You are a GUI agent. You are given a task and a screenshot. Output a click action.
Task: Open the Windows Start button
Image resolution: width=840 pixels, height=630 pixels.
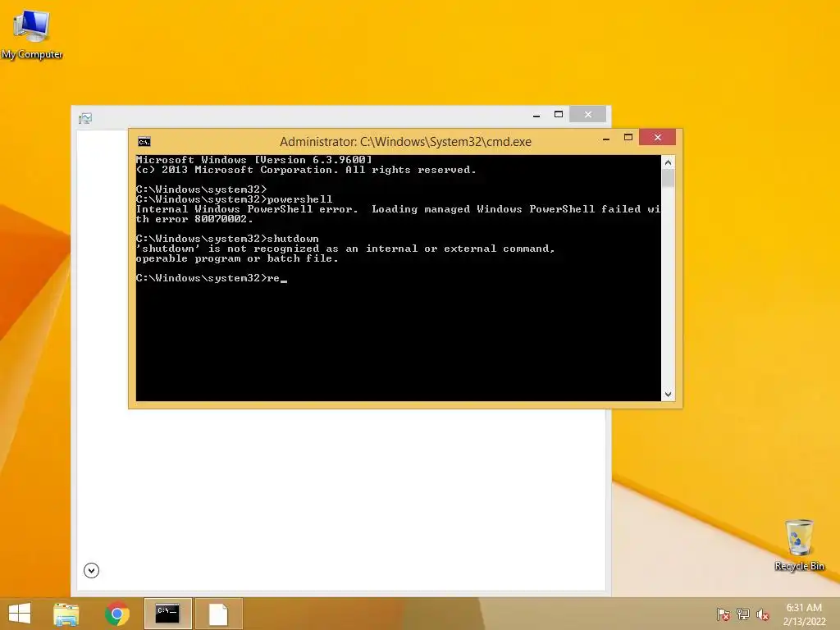pos(20,614)
